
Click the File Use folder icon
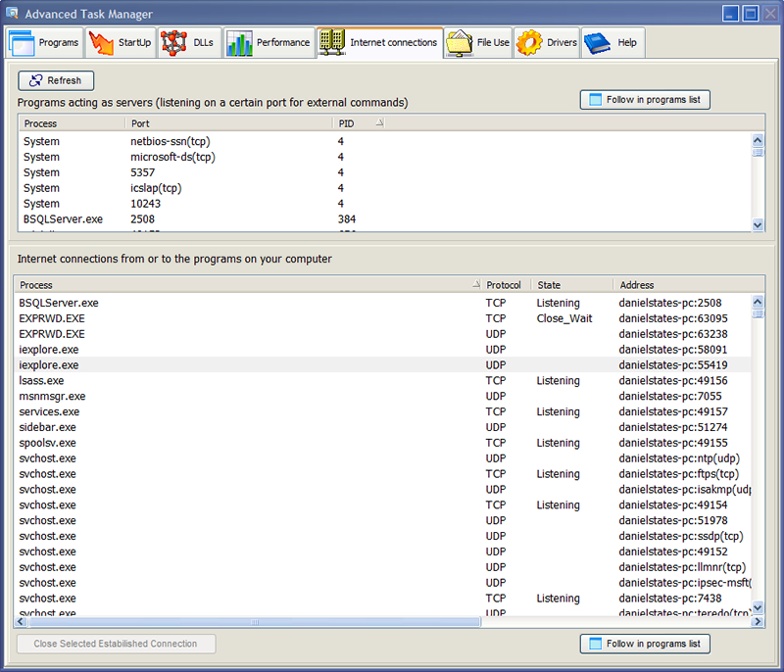[460, 43]
